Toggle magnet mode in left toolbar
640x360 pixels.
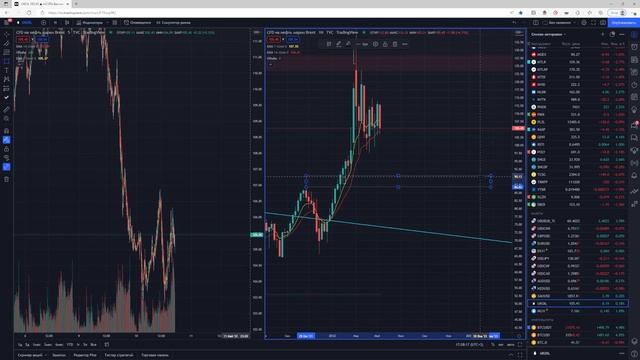(6, 131)
